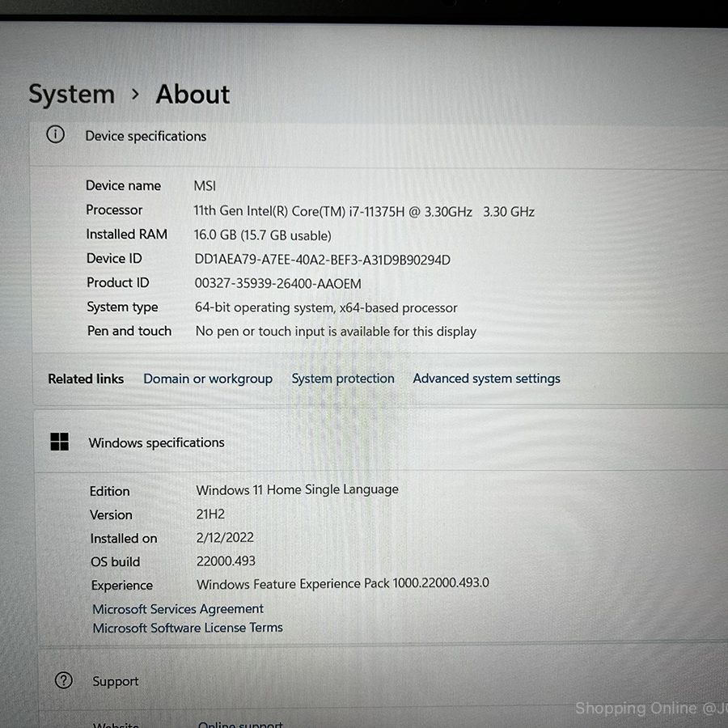Screen dimensions: 728x728
Task: Click the Version label
Action: pos(112,515)
